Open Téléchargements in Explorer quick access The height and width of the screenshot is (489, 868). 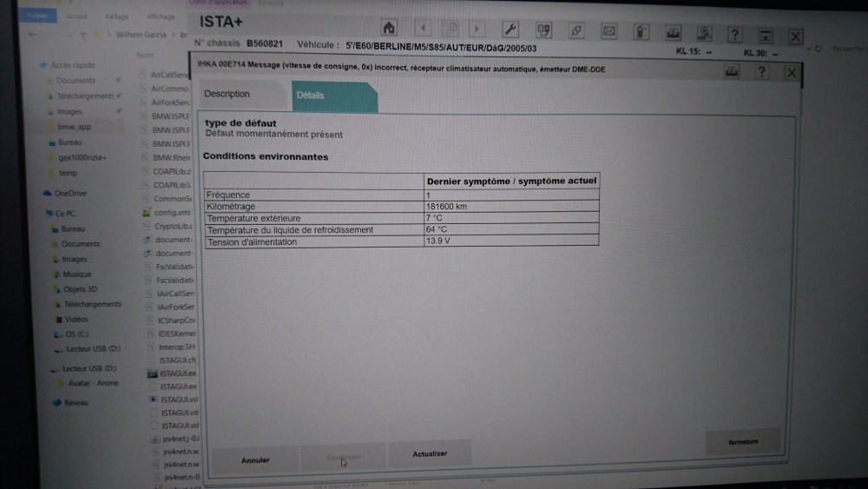pos(85,96)
